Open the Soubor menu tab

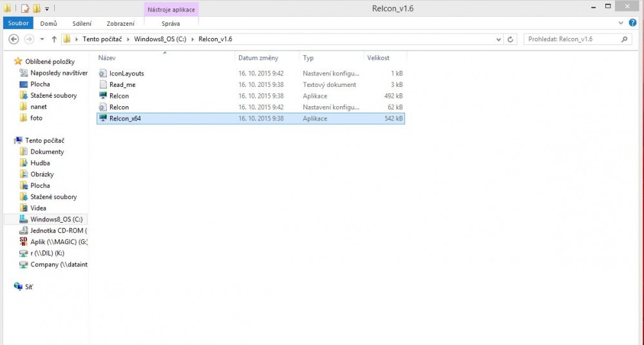[19, 23]
